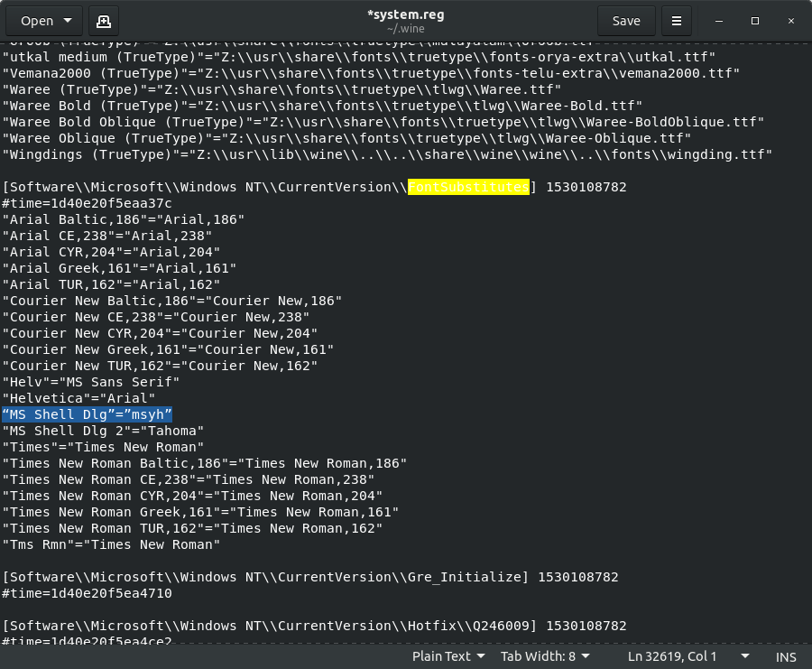Save the system.reg file
The width and height of the screenshot is (812, 669).
click(626, 21)
